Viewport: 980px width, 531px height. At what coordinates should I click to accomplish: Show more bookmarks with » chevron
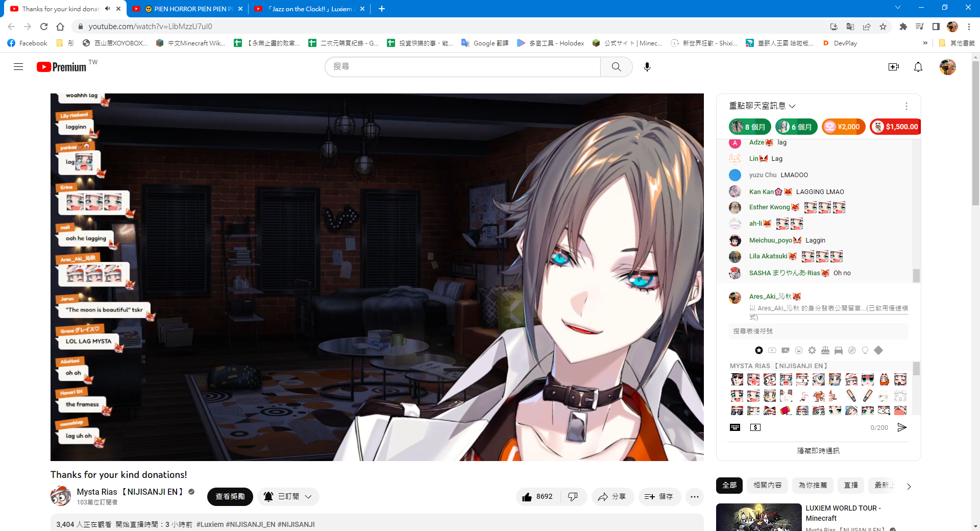coord(925,43)
